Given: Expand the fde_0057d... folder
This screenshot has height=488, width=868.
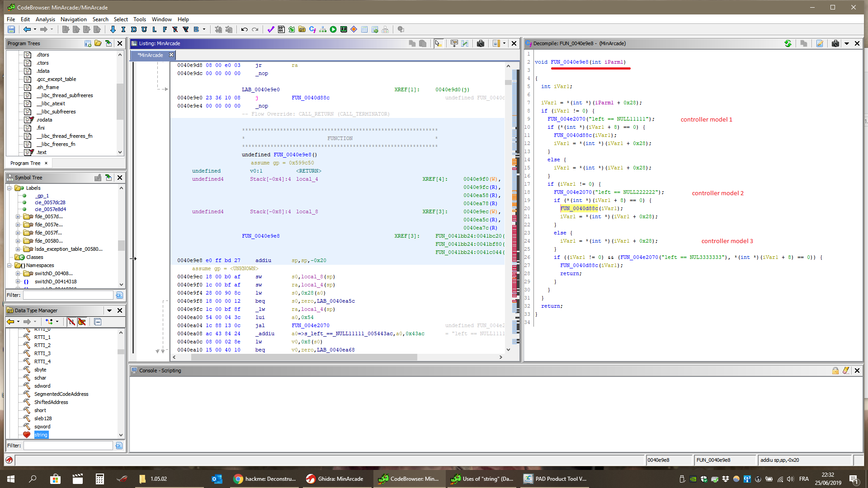Looking at the screenshot, I should (x=18, y=216).
